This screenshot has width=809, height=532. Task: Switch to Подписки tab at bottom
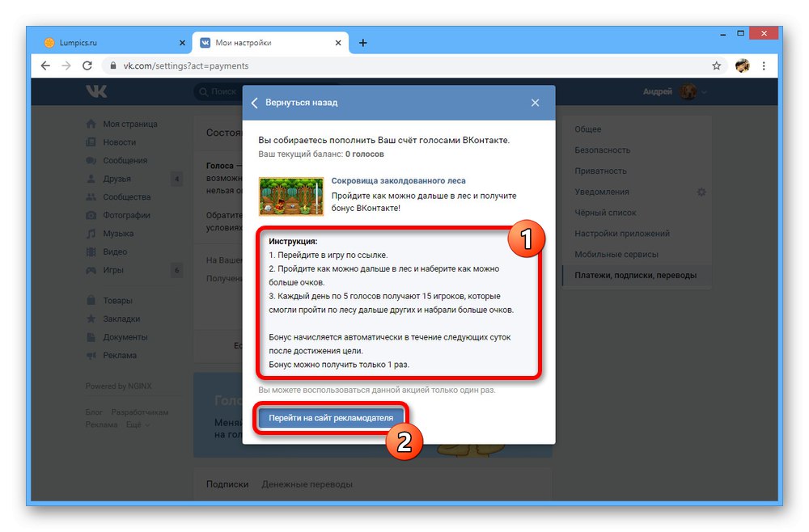coord(227,484)
